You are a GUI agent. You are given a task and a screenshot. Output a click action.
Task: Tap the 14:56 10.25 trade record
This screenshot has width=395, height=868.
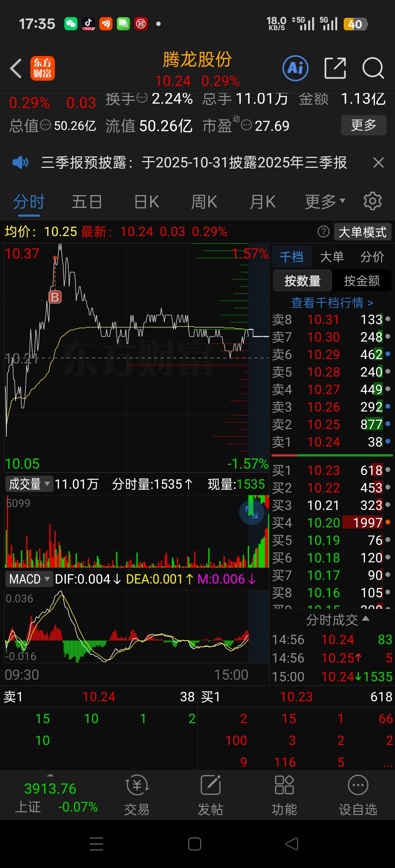coord(332,658)
